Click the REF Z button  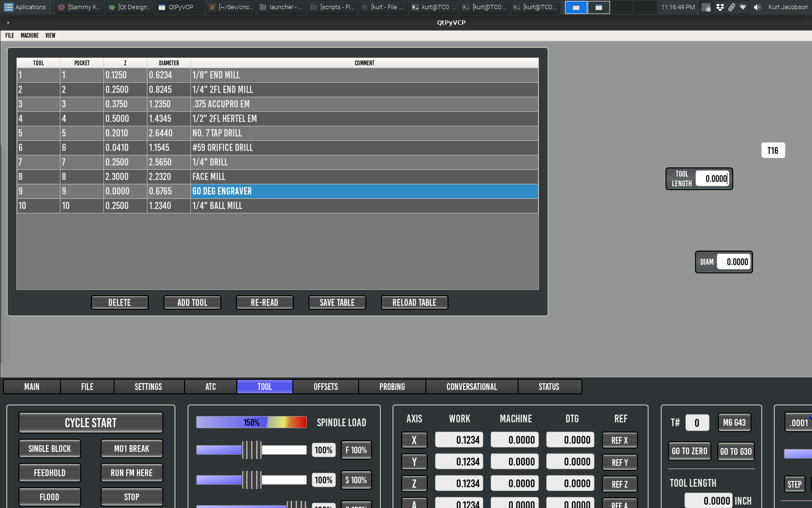point(620,484)
